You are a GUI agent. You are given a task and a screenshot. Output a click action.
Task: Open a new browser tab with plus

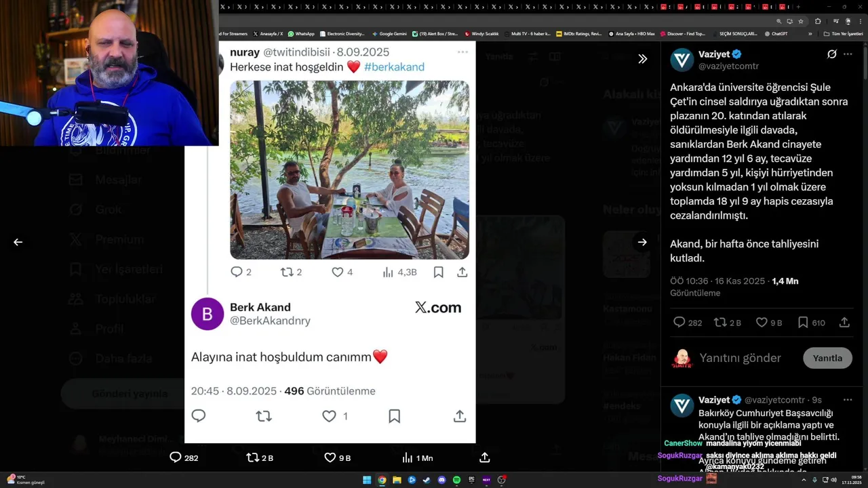tap(798, 7)
